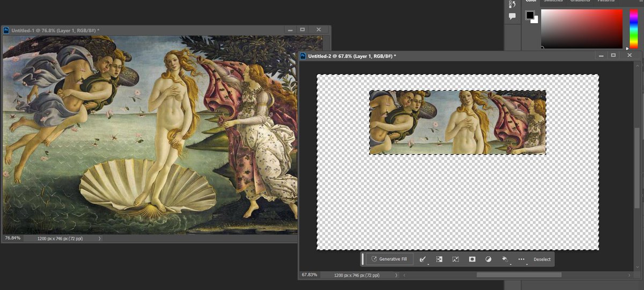Open the three-dot more options menu

(x=522, y=259)
